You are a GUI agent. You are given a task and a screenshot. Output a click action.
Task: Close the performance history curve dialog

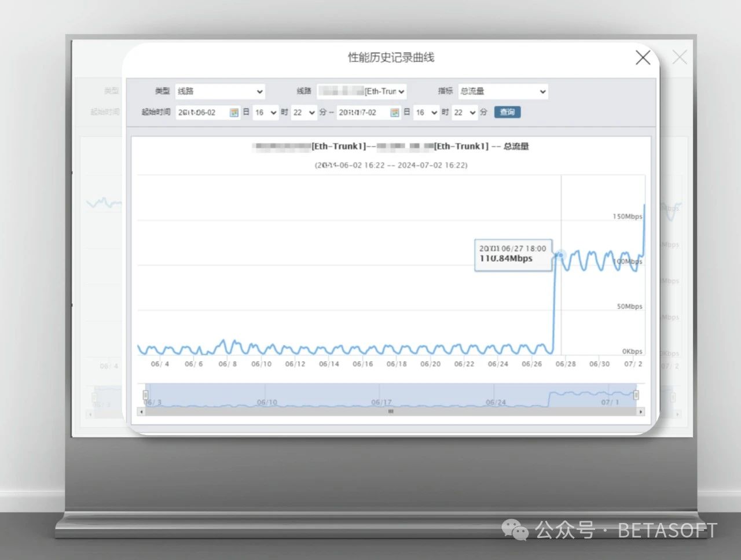click(x=643, y=57)
